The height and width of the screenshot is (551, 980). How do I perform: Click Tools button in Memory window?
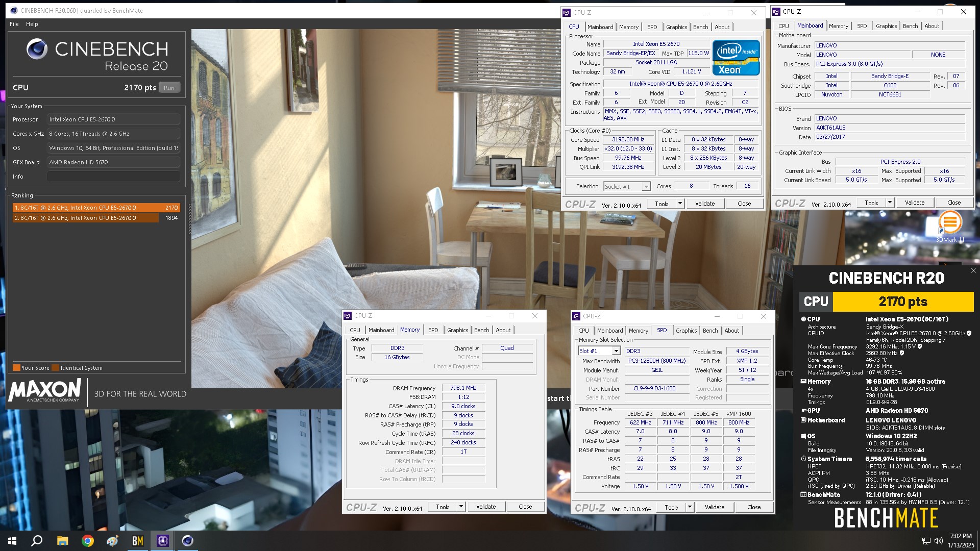(443, 507)
